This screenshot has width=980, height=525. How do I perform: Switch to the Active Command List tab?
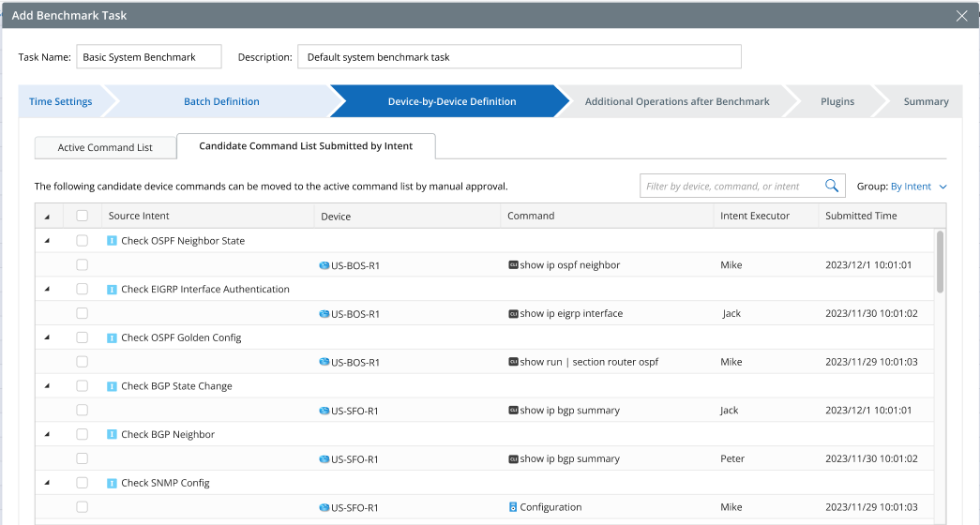coord(105,147)
